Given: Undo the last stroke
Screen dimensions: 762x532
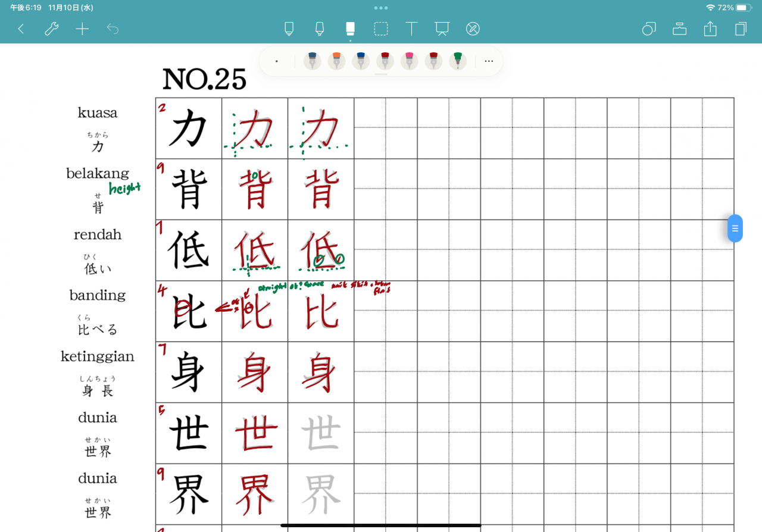Looking at the screenshot, I should point(113,29).
